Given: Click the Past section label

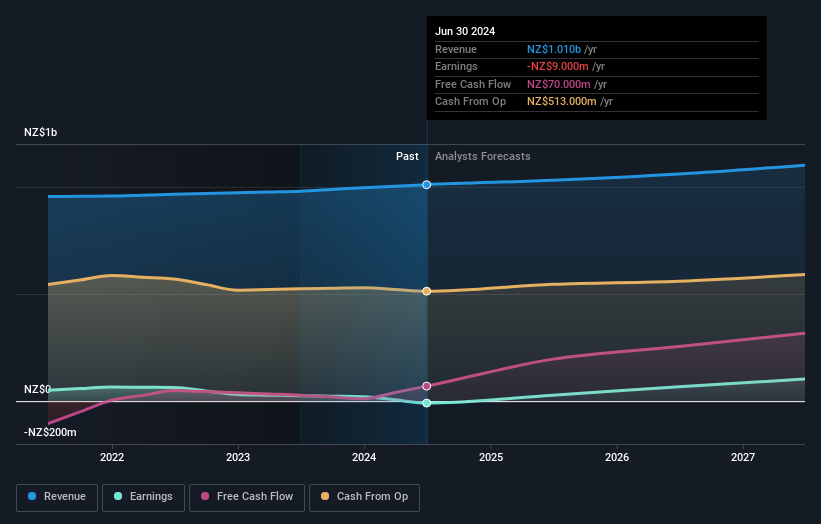Looking at the screenshot, I should click(407, 157).
